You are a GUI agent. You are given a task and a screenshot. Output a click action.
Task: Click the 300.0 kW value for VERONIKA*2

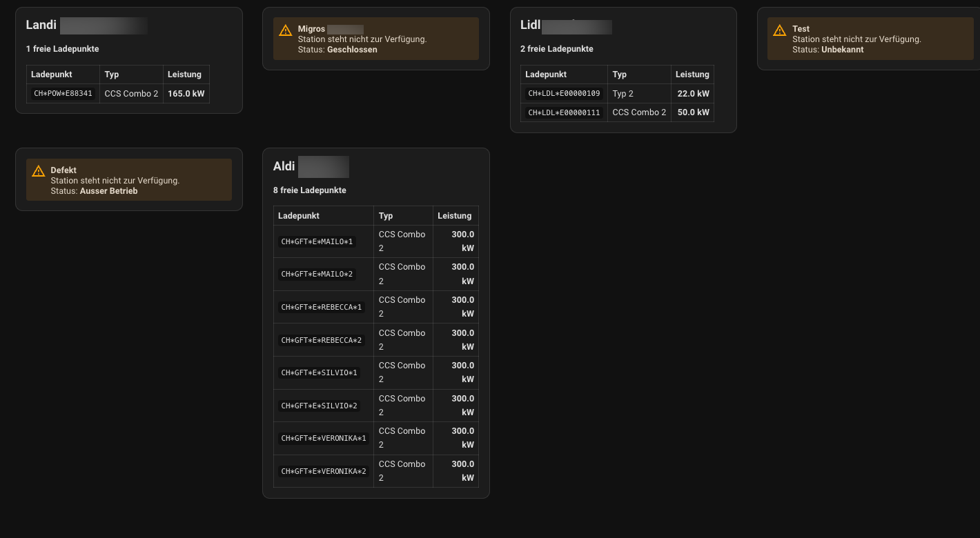(462, 471)
